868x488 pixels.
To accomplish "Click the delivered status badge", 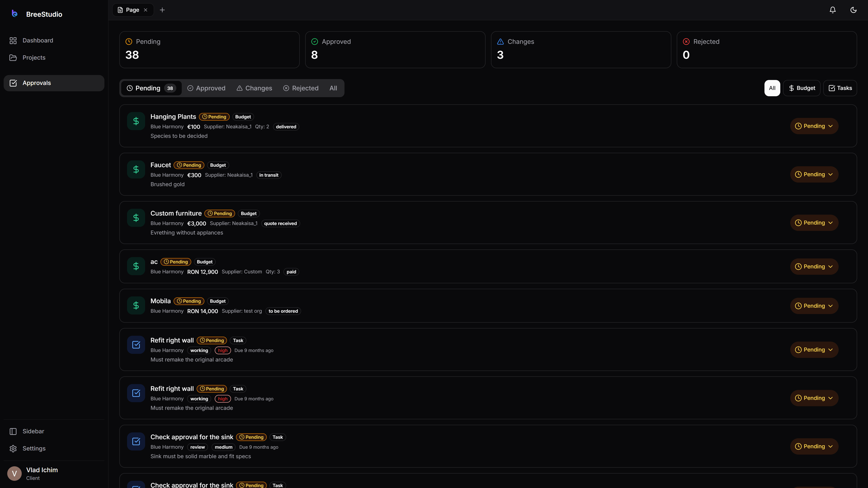I will pyautogui.click(x=286, y=127).
